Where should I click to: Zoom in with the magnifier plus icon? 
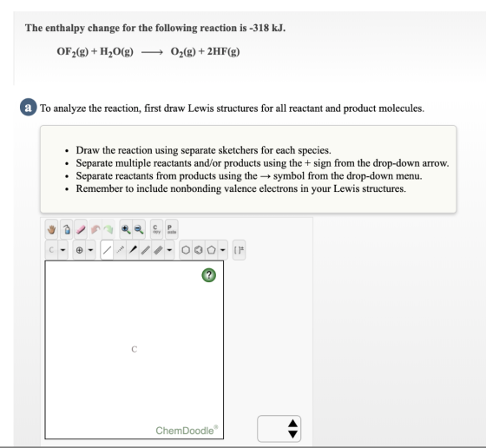[126, 229]
